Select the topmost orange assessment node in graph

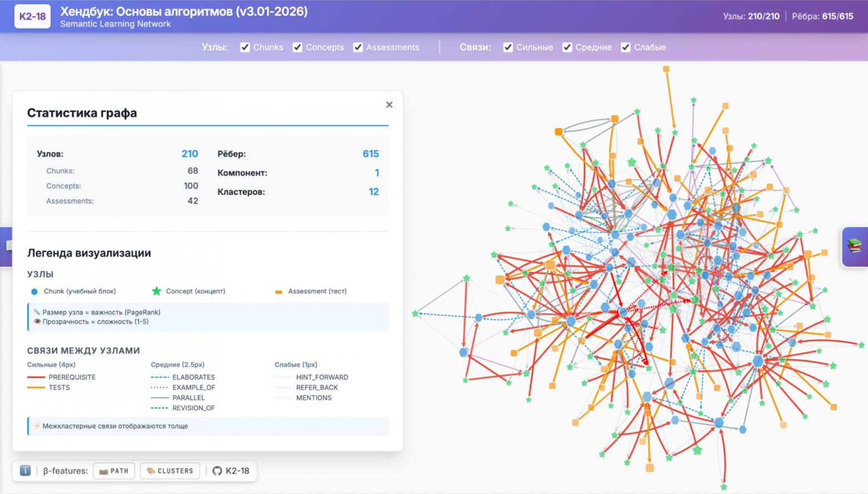pyautogui.click(x=666, y=69)
